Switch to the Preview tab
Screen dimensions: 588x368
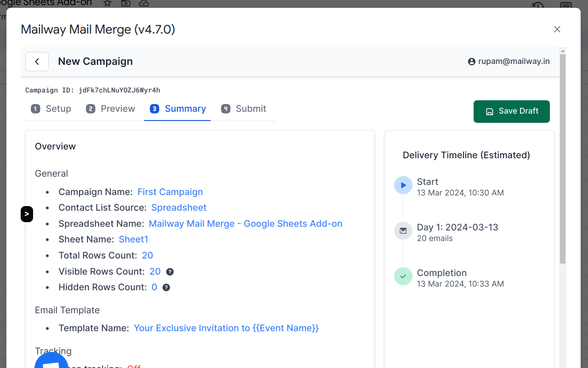[111, 109]
